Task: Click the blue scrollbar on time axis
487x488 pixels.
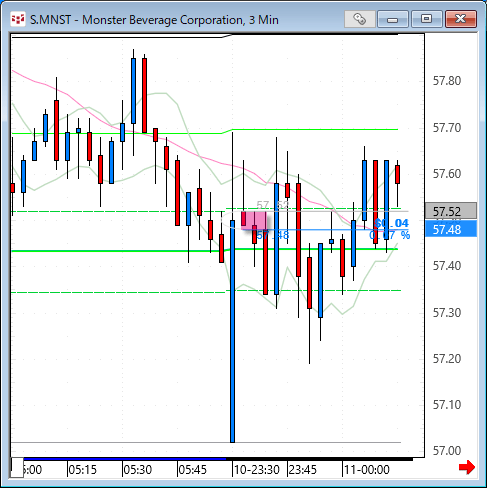Action: coord(125,459)
